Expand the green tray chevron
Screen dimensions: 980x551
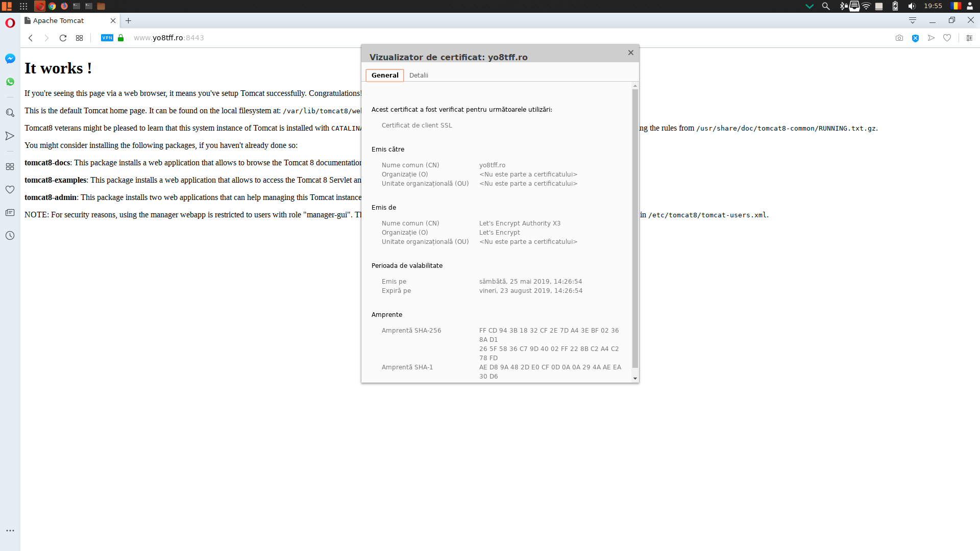click(x=810, y=6)
